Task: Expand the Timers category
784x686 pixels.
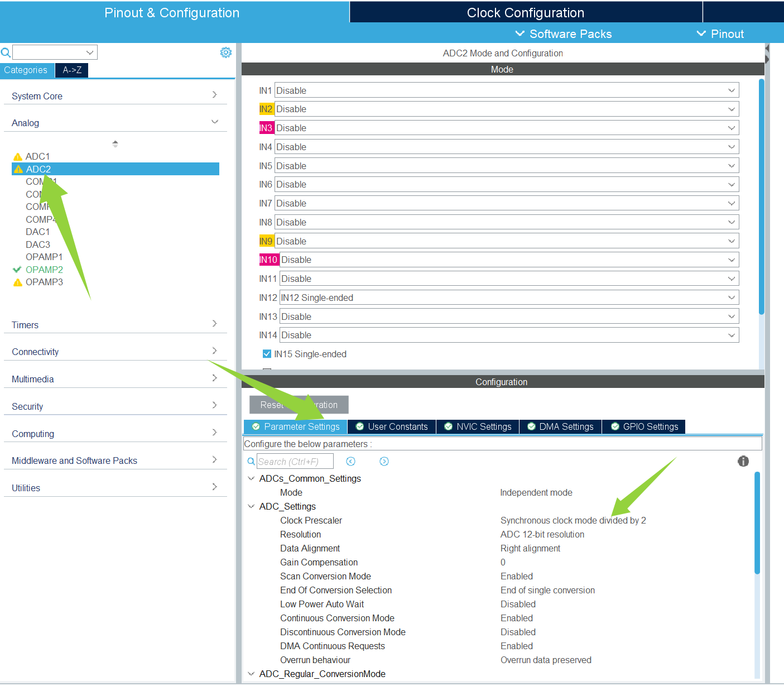Action: click(214, 324)
